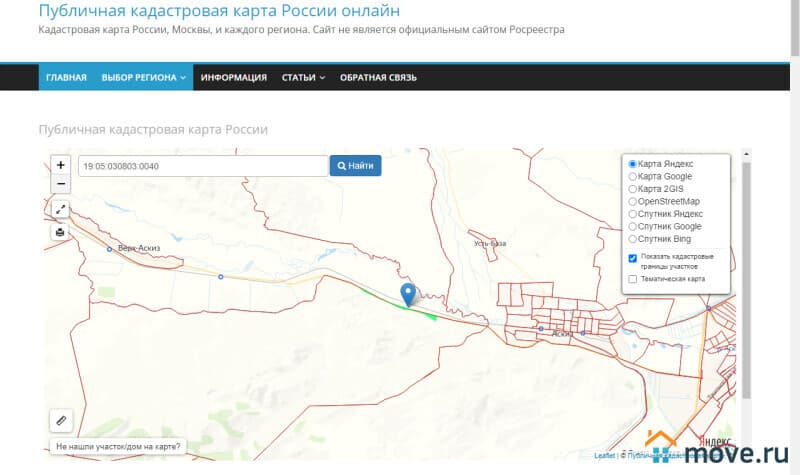Click the Аскиз town label
Viewport: 800px width, 475px height.
click(x=561, y=333)
